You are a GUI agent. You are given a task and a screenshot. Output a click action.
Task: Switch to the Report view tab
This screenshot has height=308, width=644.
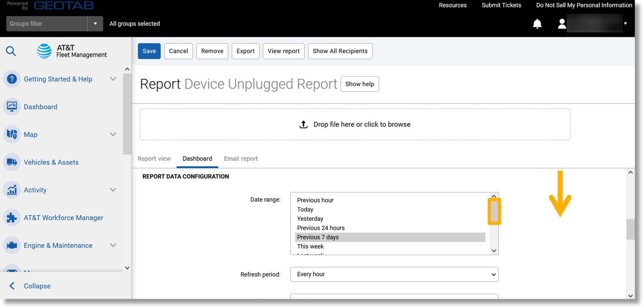154,158
